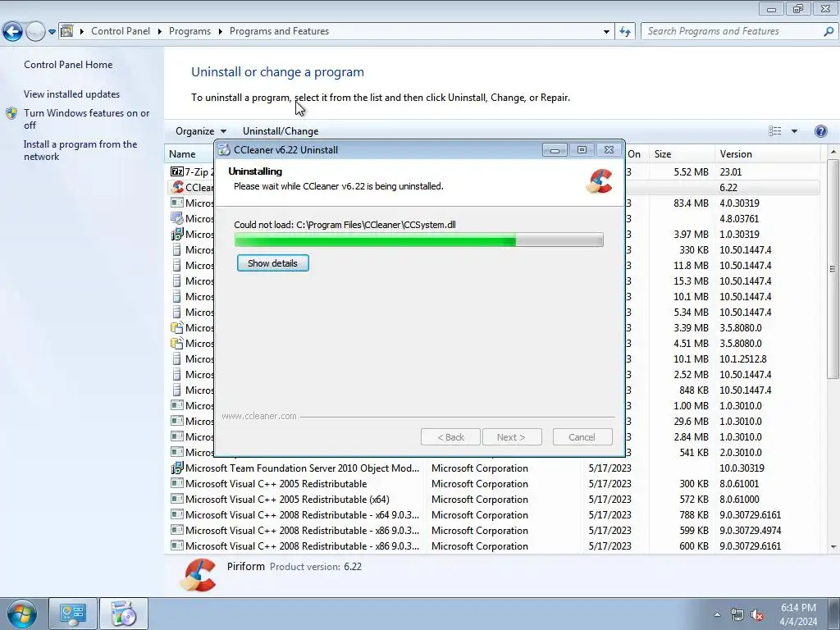This screenshot has width=840, height=630.
Task: Click the uninstall progress bar
Action: click(419, 240)
